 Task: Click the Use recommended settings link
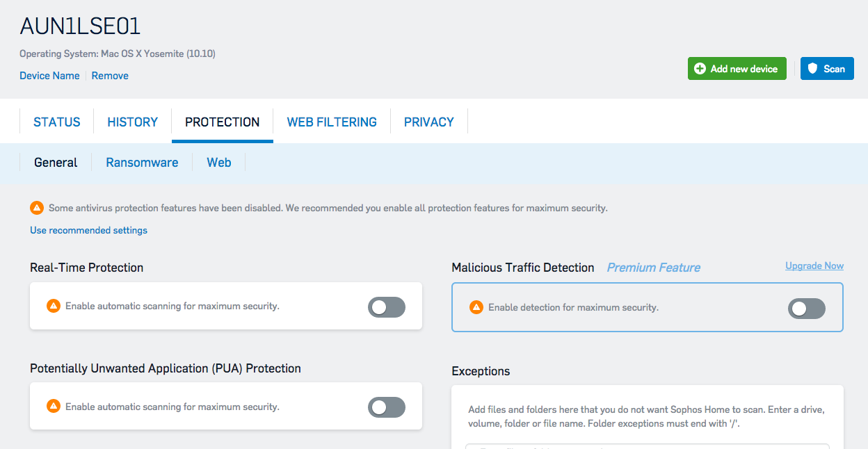[x=88, y=230]
